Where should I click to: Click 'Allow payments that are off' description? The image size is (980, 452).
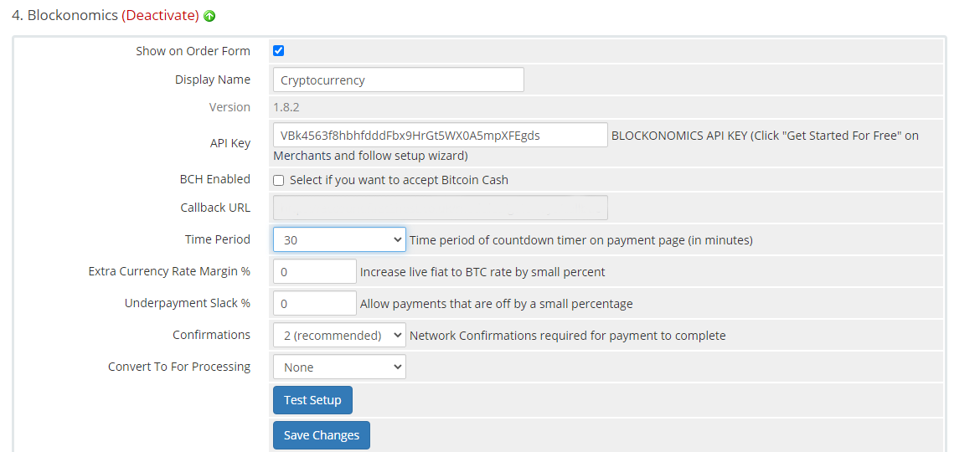pyautogui.click(x=496, y=304)
